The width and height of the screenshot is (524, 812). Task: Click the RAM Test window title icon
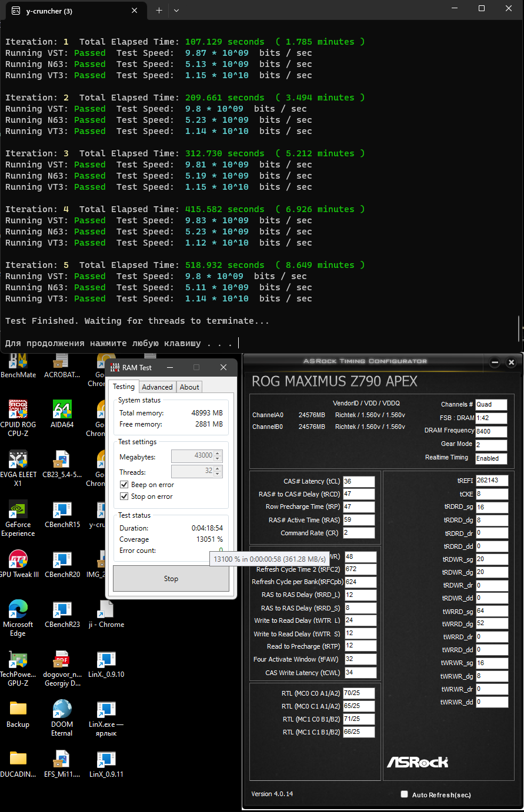pos(114,367)
